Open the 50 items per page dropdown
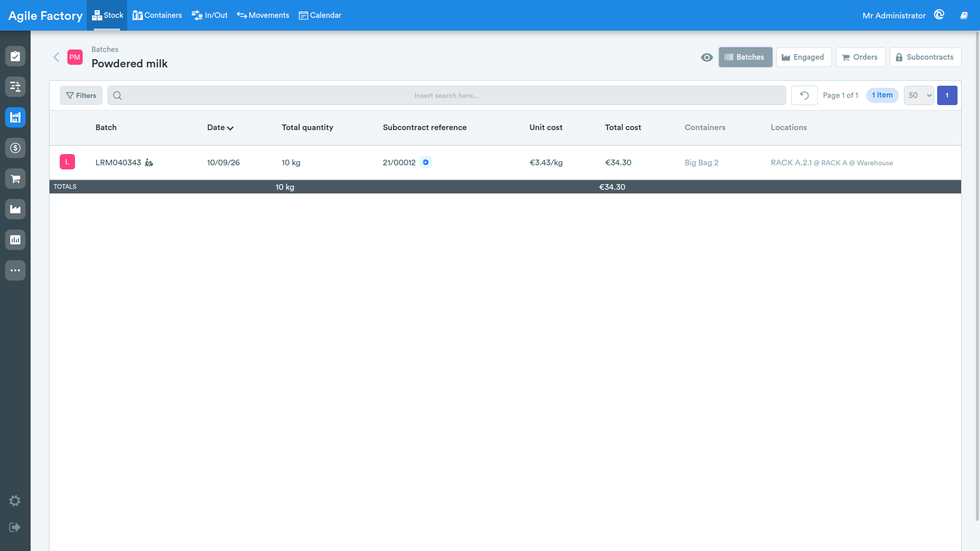 pyautogui.click(x=919, y=95)
